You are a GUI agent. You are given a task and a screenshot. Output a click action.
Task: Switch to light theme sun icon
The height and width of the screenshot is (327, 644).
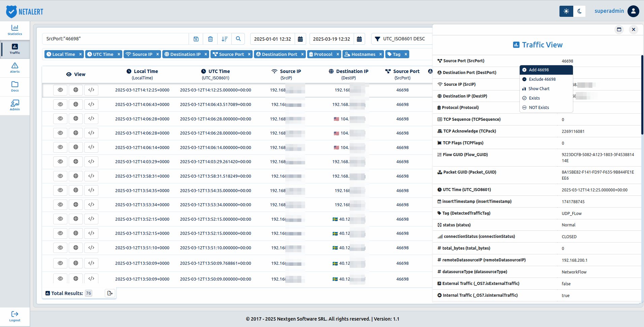[x=566, y=11]
